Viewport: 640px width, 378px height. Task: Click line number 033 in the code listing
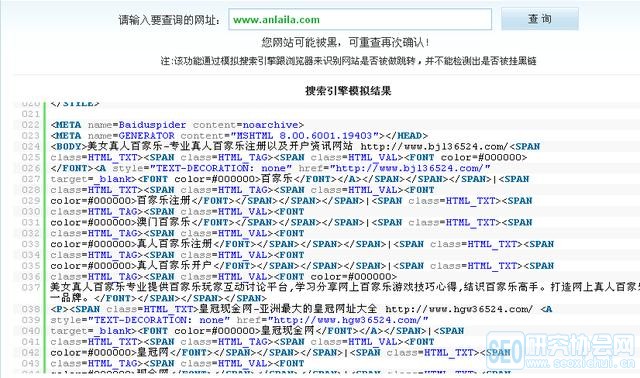click(31, 244)
